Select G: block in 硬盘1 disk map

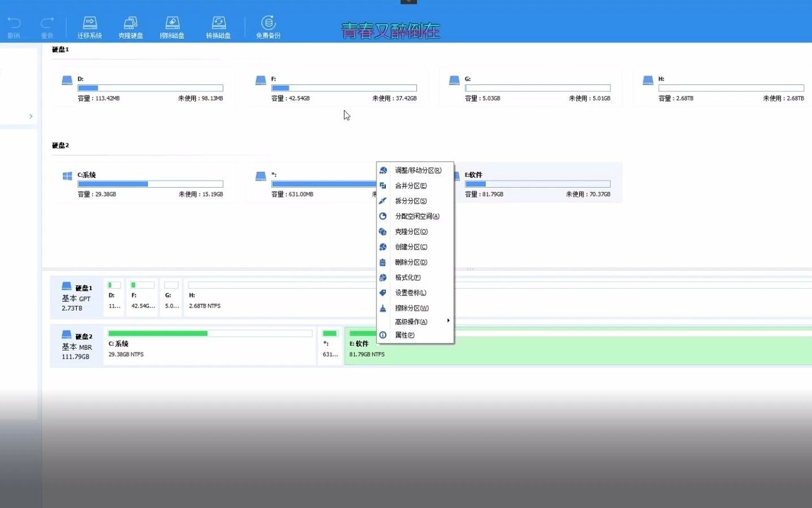tap(172, 297)
